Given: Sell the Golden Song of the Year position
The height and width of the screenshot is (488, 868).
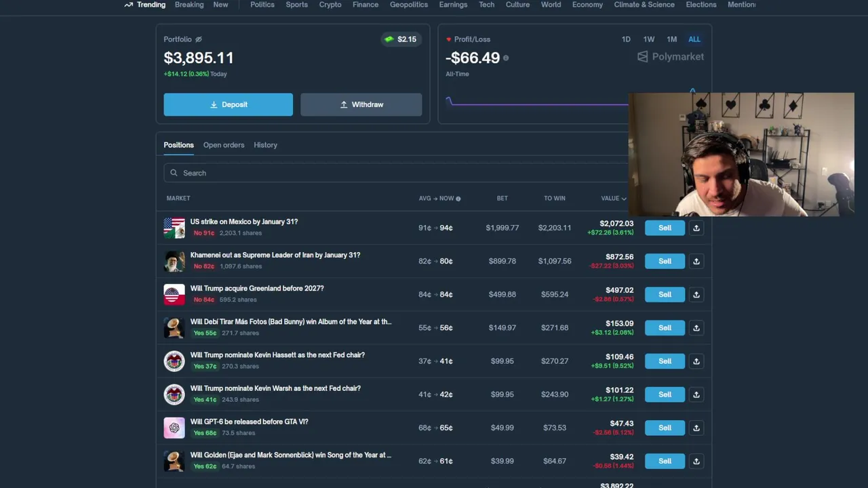Looking at the screenshot, I should pos(665,461).
